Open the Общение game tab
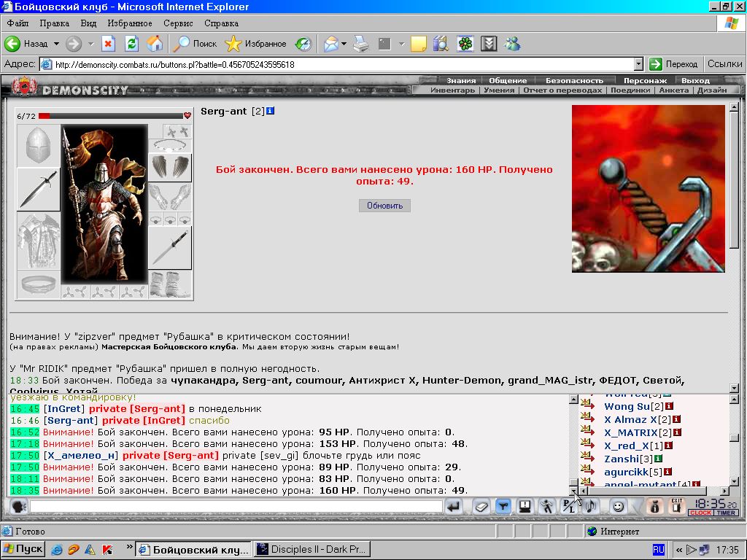 (508, 80)
